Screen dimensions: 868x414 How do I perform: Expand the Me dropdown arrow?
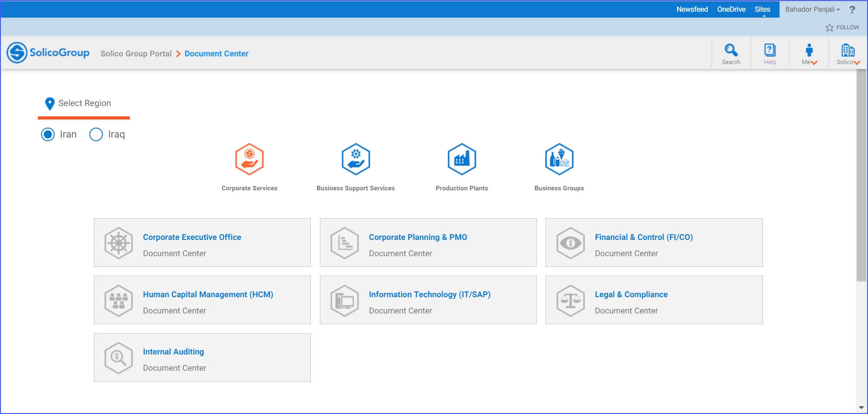point(814,63)
